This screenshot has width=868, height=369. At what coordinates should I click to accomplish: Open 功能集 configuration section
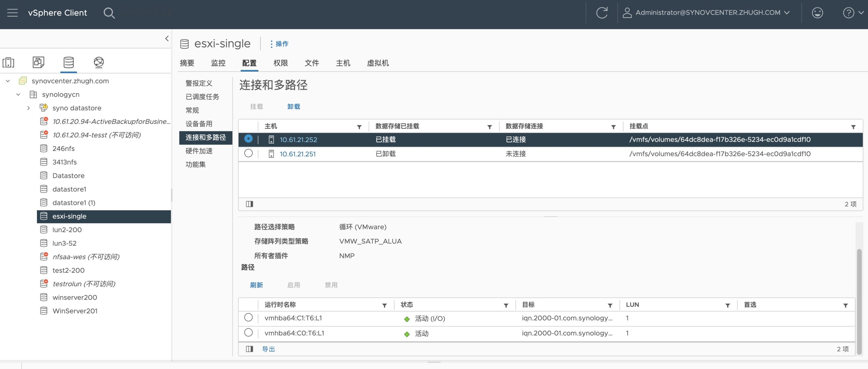(x=196, y=164)
